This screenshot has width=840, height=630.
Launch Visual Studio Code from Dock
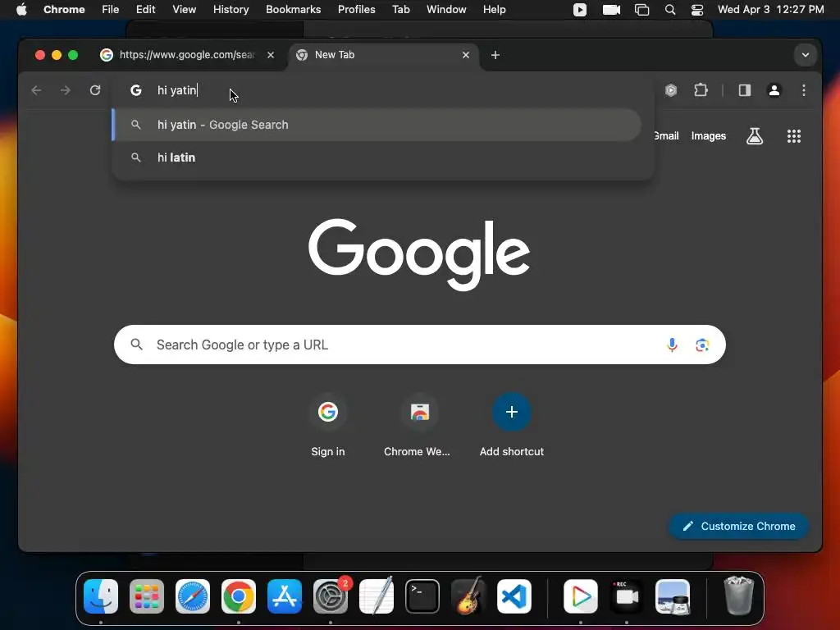[x=514, y=596]
